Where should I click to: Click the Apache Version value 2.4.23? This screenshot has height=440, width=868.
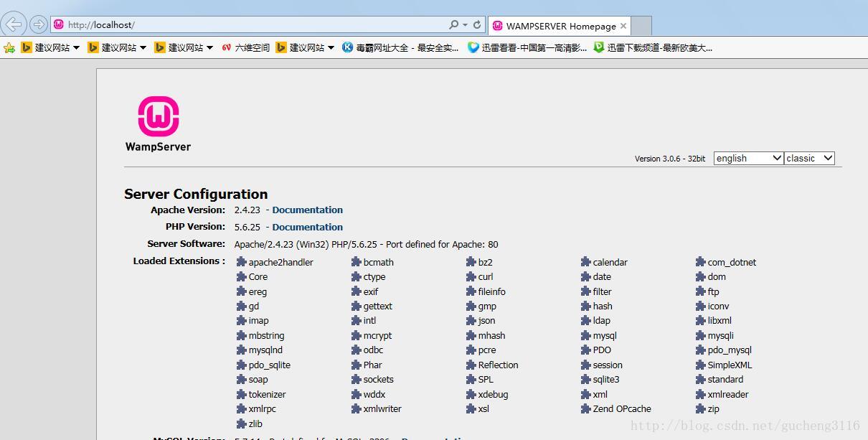249,210
